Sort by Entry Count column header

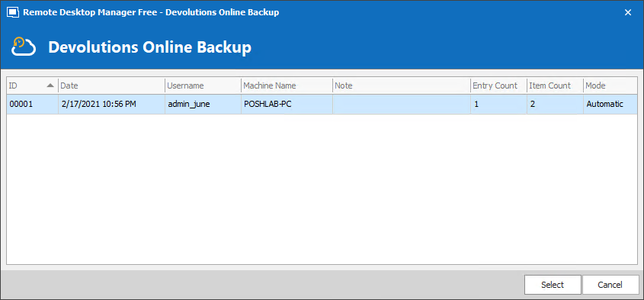499,85
